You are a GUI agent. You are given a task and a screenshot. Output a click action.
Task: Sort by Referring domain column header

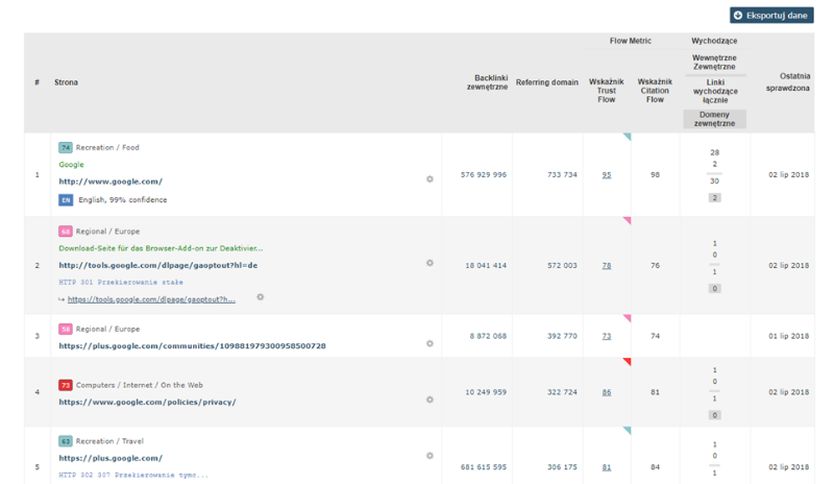point(547,82)
